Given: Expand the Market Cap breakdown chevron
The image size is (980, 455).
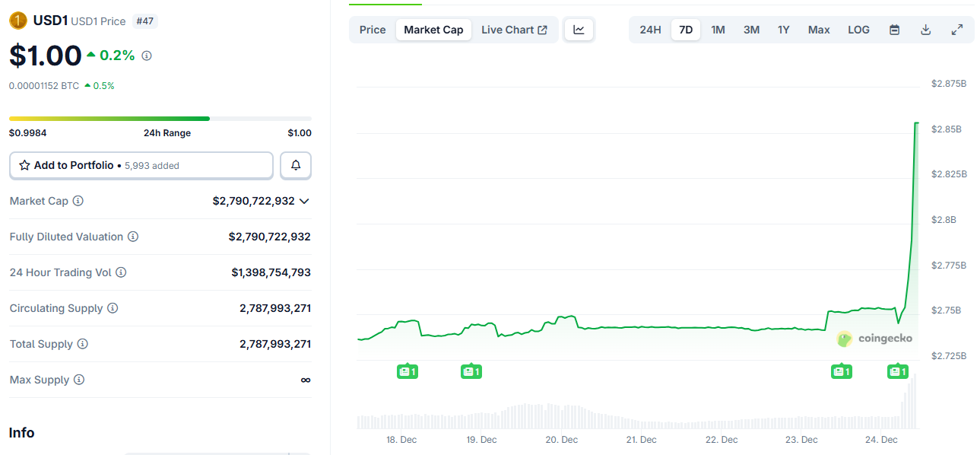Looking at the screenshot, I should (304, 200).
